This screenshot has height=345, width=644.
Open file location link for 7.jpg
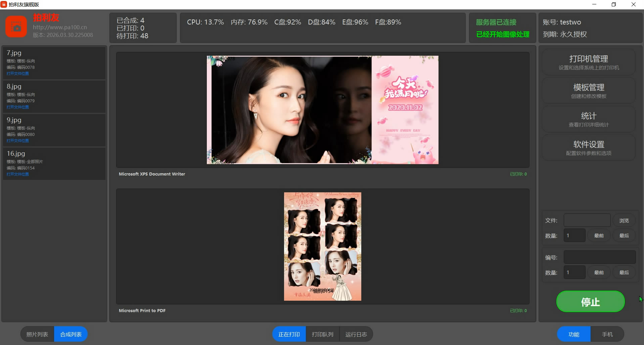pos(18,73)
